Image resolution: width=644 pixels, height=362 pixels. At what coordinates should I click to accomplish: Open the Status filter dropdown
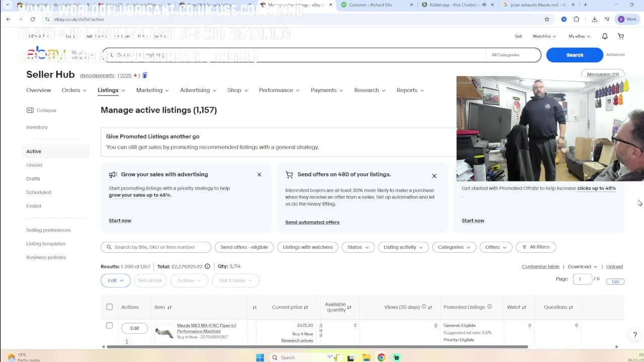pyautogui.click(x=358, y=247)
